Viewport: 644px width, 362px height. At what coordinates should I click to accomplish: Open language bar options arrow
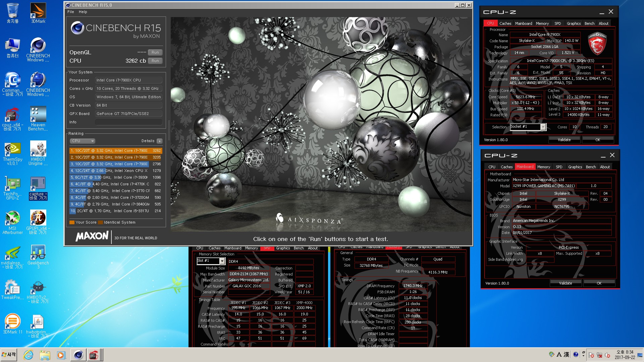coord(583,356)
